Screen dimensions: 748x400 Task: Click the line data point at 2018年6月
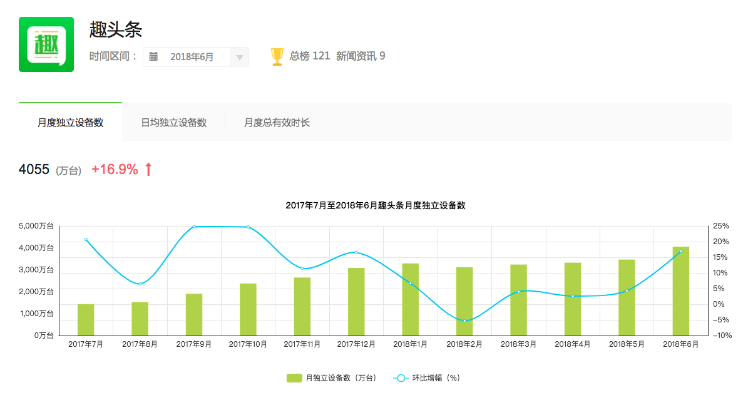(681, 251)
